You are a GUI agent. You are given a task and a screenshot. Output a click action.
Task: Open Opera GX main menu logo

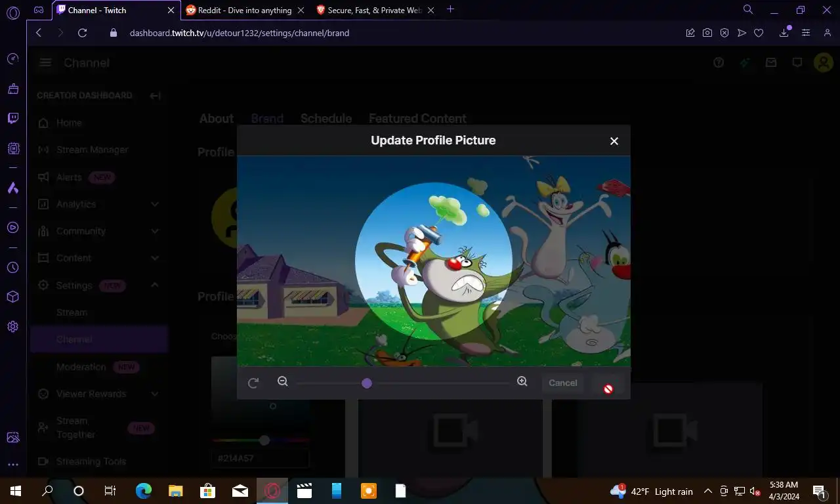pyautogui.click(x=12, y=12)
